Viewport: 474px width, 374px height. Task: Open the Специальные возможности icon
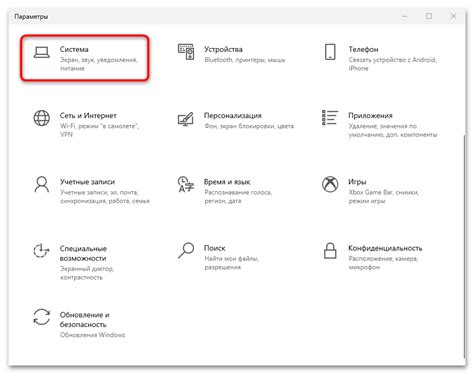point(41,251)
